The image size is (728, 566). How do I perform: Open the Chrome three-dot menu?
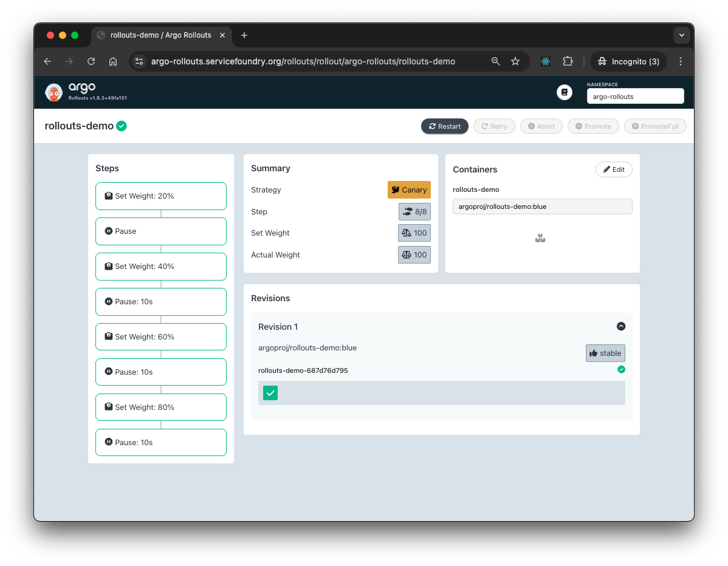pyautogui.click(x=681, y=61)
